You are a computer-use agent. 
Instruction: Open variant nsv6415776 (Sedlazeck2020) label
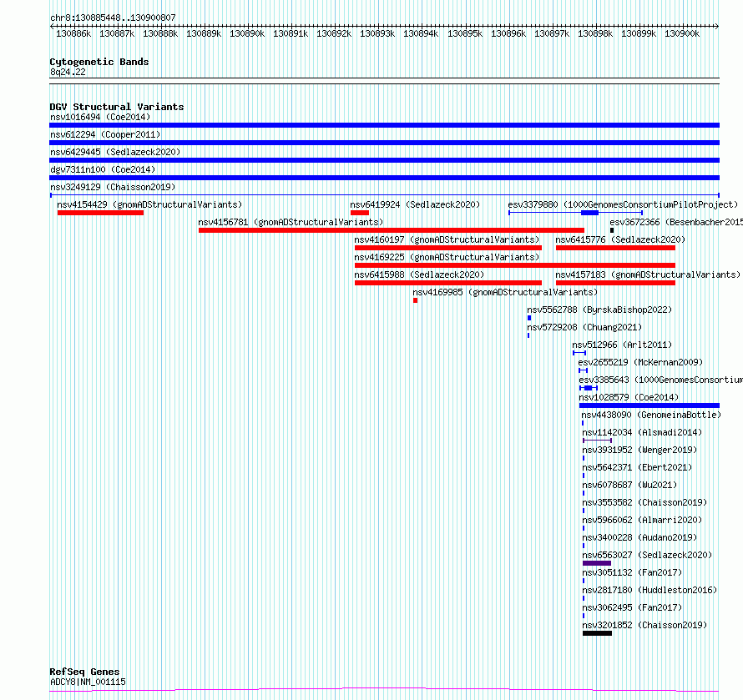pyautogui.click(x=620, y=239)
